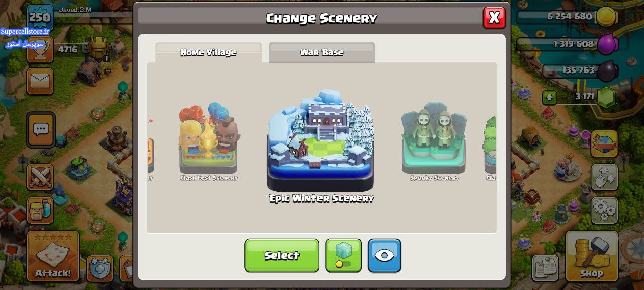The width and height of the screenshot is (644, 290).
Task: Click the green plus to add gems
Action: click(549, 97)
